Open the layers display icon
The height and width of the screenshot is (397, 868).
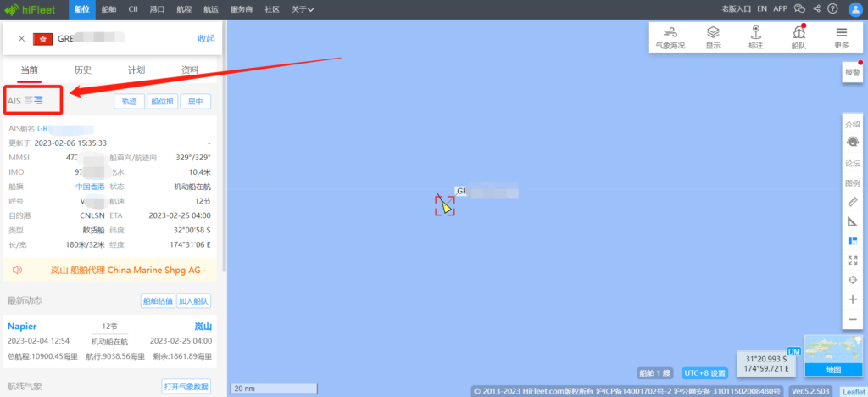(x=713, y=37)
